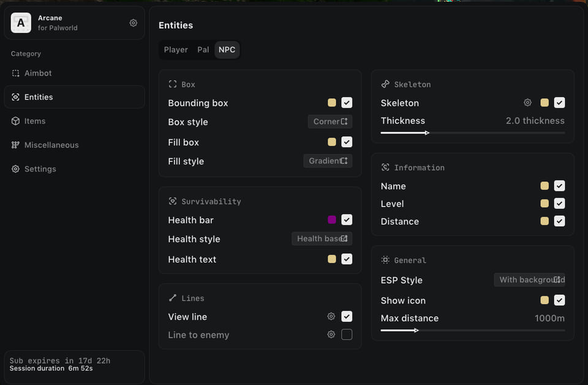Click the Box section header icon
588x385 pixels.
click(173, 84)
